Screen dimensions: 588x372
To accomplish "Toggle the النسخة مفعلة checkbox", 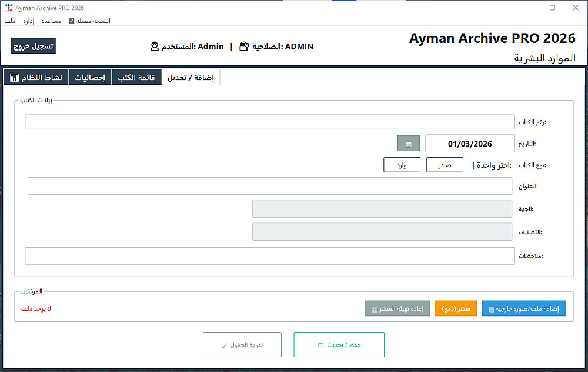I will pos(72,21).
